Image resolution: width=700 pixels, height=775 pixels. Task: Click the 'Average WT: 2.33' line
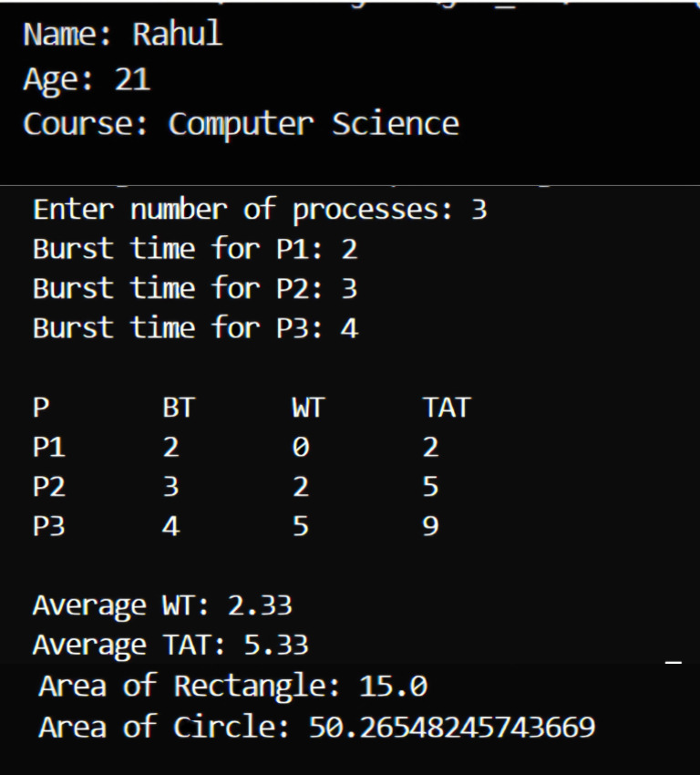(x=162, y=606)
